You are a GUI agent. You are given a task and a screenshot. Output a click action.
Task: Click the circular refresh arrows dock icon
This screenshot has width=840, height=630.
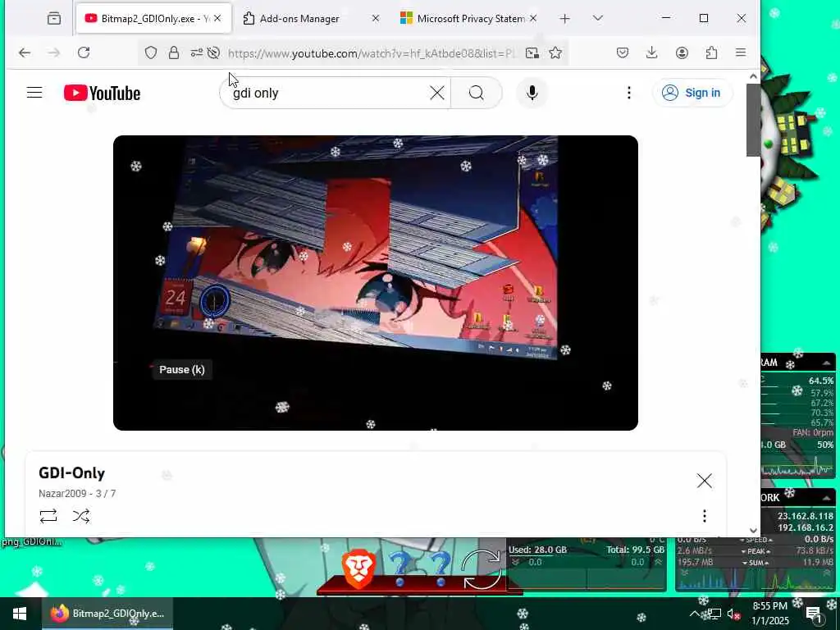[x=482, y=569]
